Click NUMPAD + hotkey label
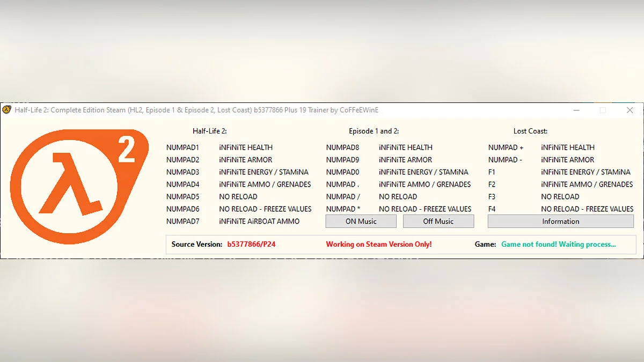Image resolution: width=644 pixels, height=362 pixels. click(506, 147)
